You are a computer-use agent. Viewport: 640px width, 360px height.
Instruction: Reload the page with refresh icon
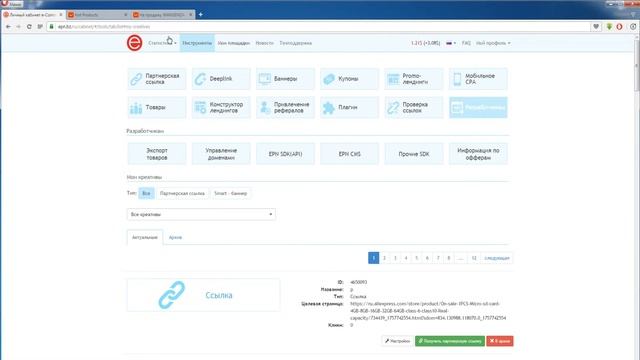point(29,27)
